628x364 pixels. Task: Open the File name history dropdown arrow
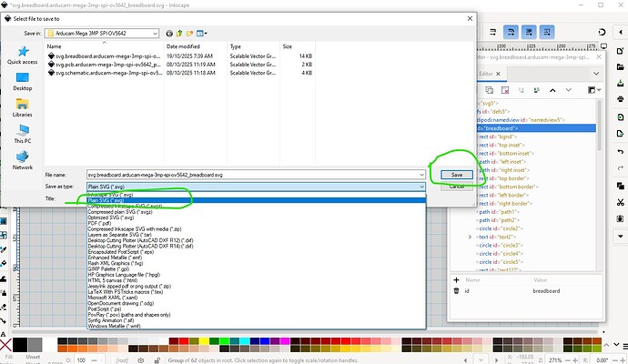[421, 175]
